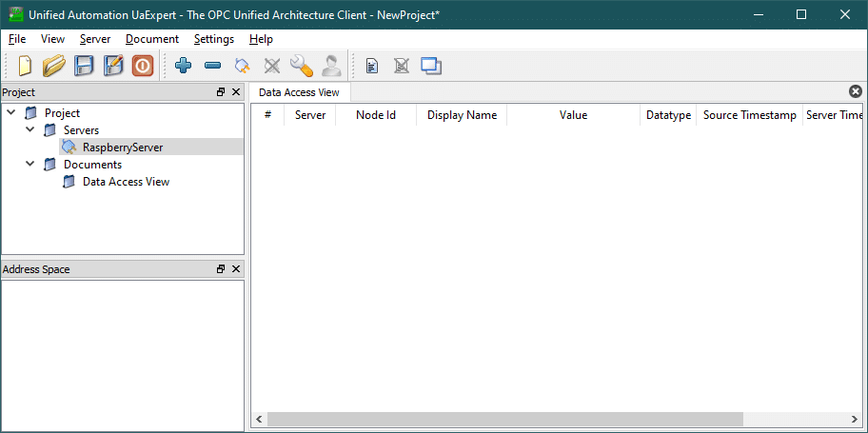Screen dimensions: 868x433
Task: Save the project with the floppy disk icon
Action: click(x=85, y=66)
